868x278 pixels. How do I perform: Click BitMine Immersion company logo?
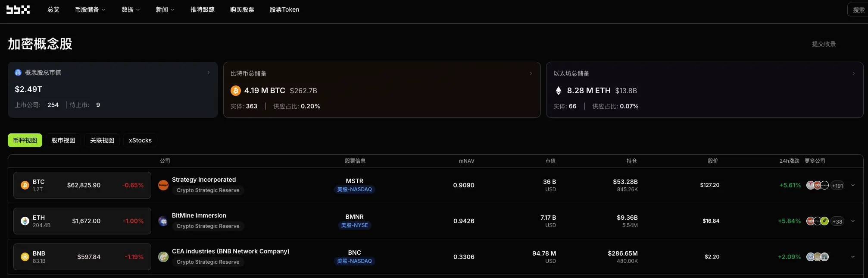pyautogui.click(x=163, y=221)
